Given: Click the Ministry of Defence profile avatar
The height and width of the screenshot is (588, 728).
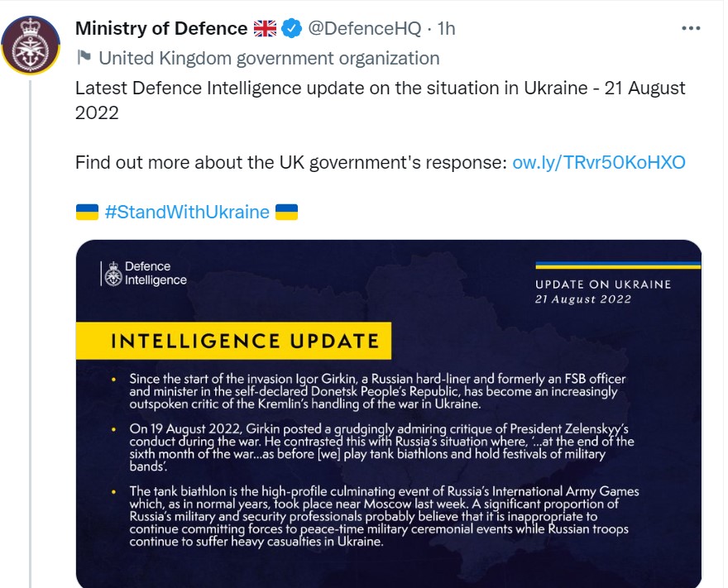Looking at the screenshot, I should (x=31, y=44).
